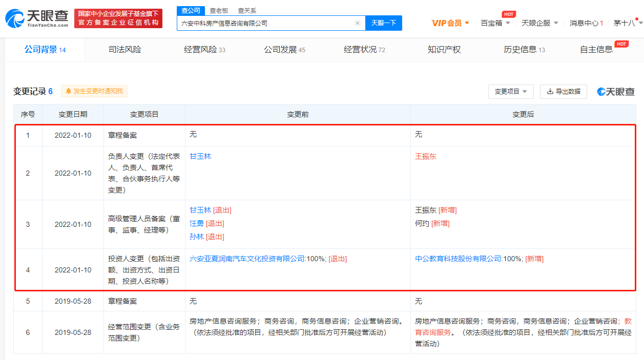Select the 公司发展 tab

(284, 50)
